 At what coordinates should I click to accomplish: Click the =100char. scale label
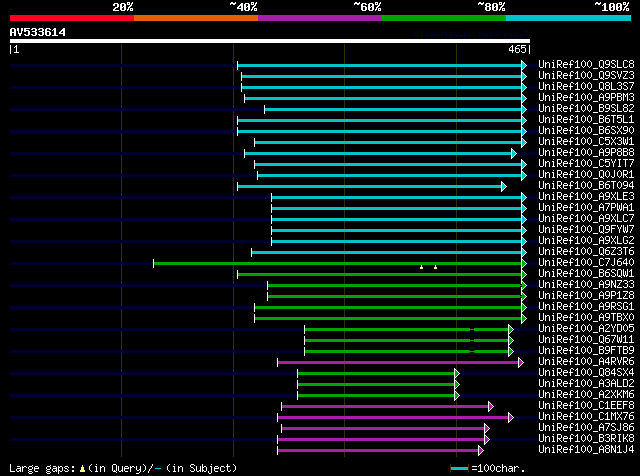[x=498, y=468]
